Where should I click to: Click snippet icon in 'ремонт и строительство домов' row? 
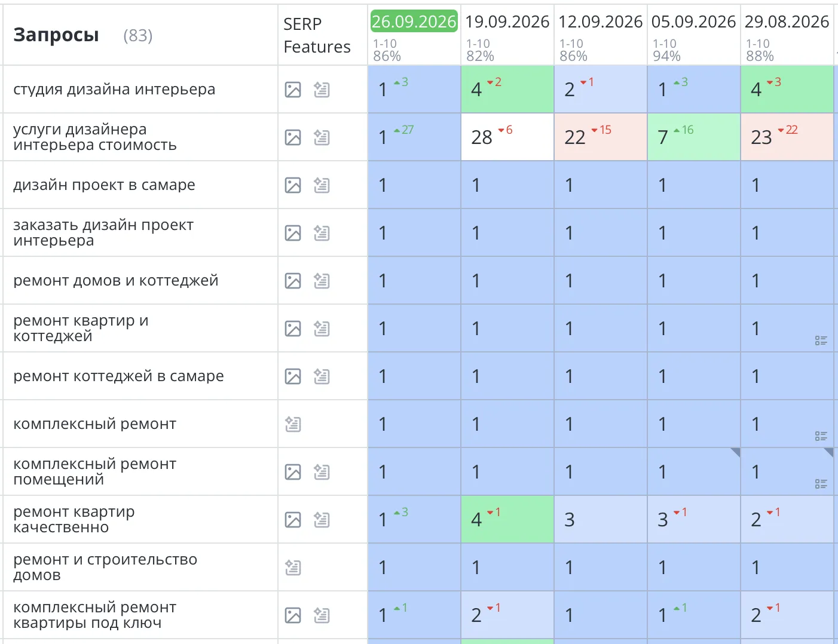tap(293, 568)
